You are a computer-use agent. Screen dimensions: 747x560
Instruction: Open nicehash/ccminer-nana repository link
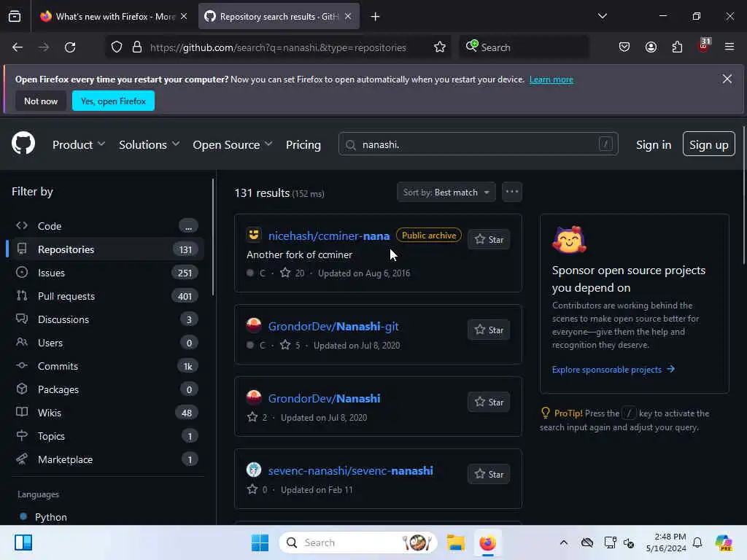tap(329, 236)
